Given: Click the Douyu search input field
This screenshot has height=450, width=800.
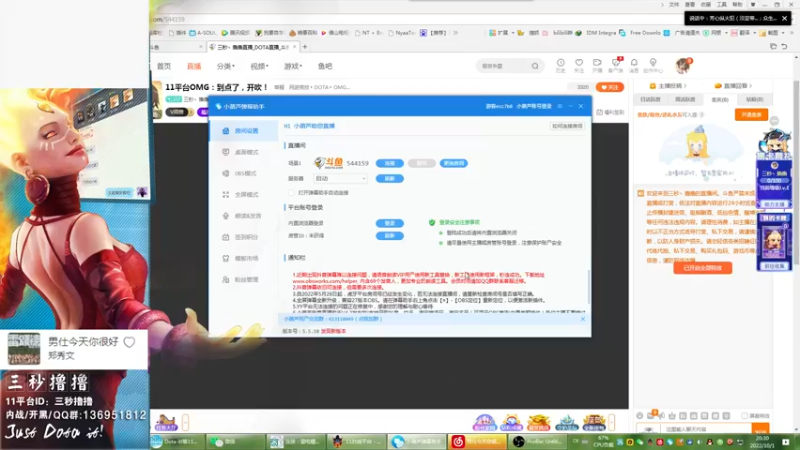Looking at the screenshot, I should (505, 66).
